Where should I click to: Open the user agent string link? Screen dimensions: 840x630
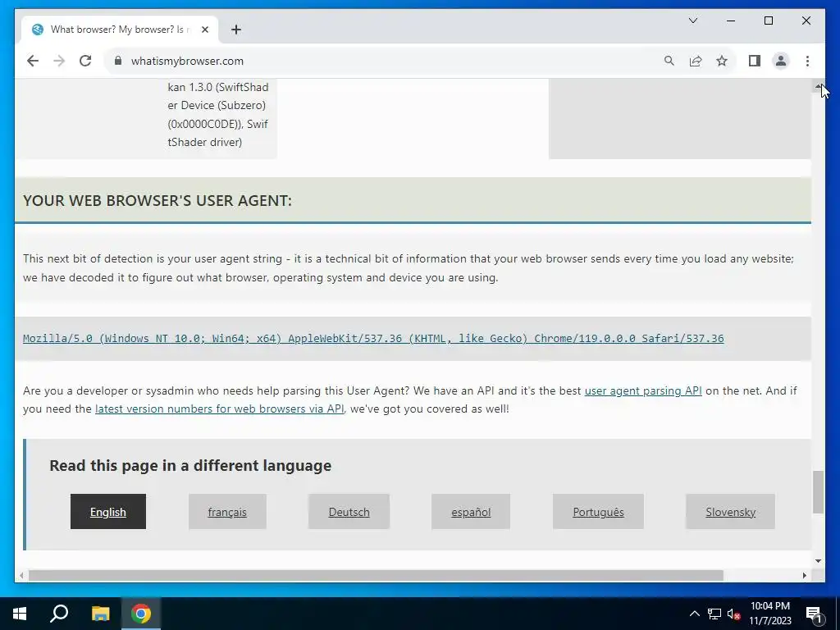373,339
